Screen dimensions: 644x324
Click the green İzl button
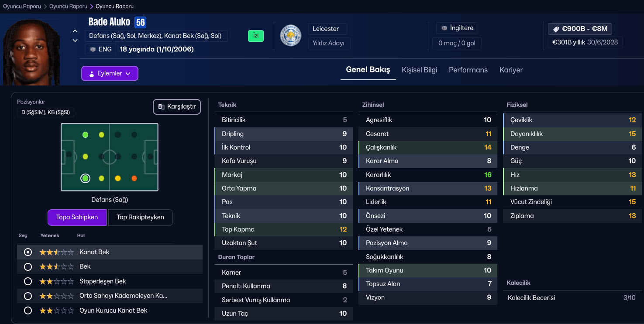[255, 36]
